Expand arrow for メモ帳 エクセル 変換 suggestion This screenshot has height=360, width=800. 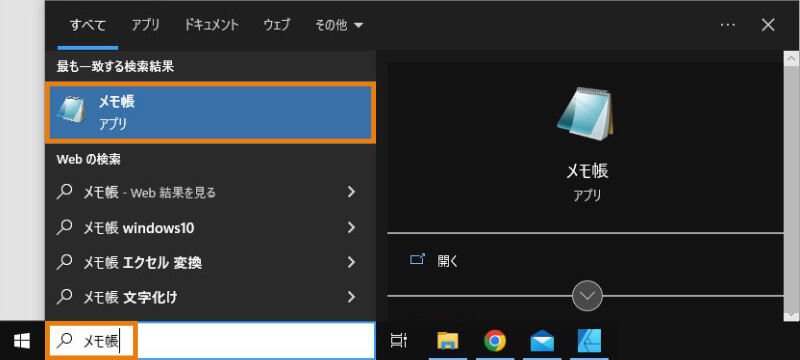click(351, 262)
